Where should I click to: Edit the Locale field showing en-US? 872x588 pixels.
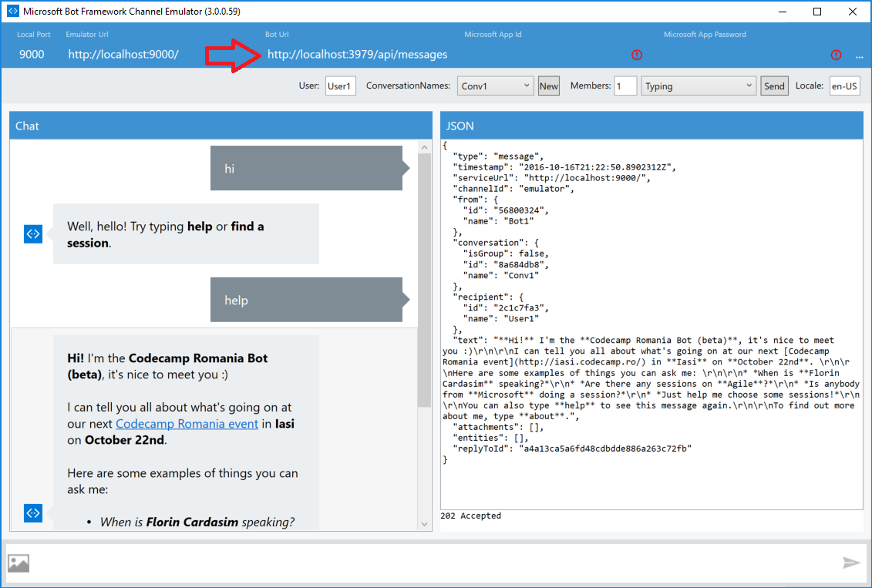(x=845, y=86)
